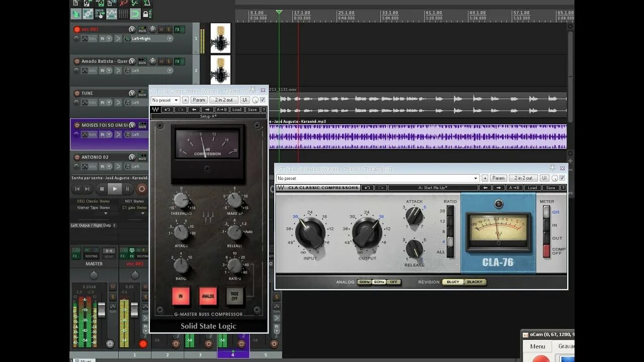Select BLACKY revision on CLA-76

coord(474,282)
